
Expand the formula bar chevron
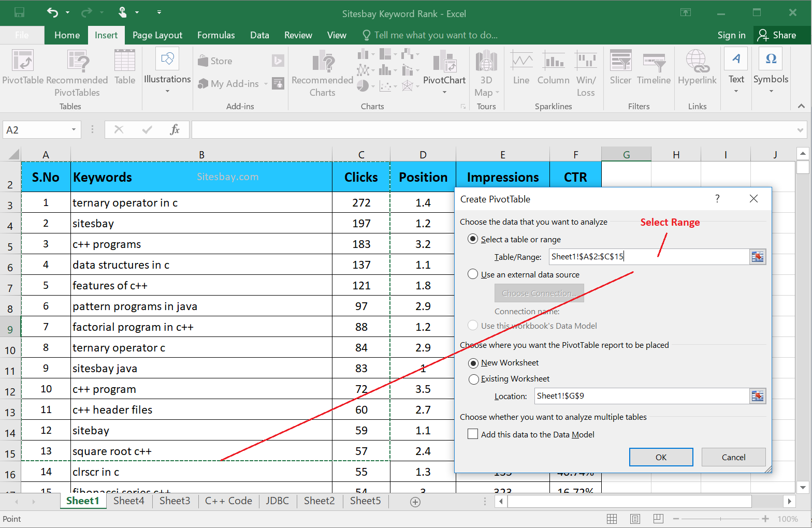(801, 130)
